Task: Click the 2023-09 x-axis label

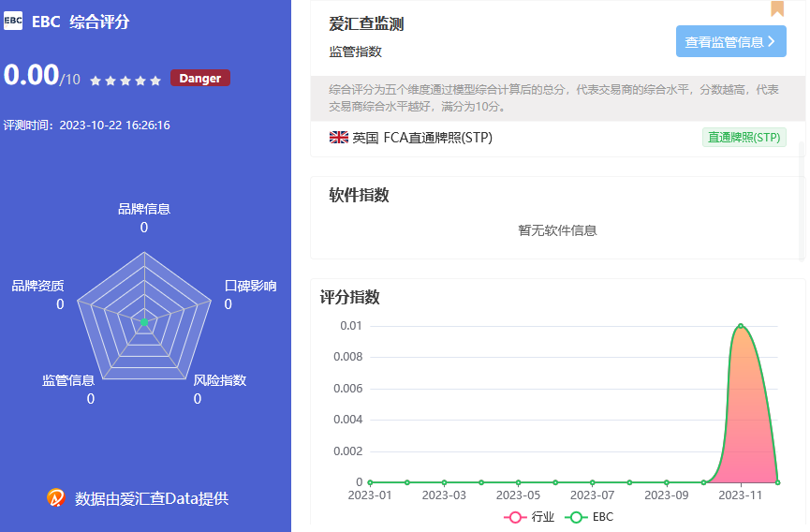Action: point(667,495)
